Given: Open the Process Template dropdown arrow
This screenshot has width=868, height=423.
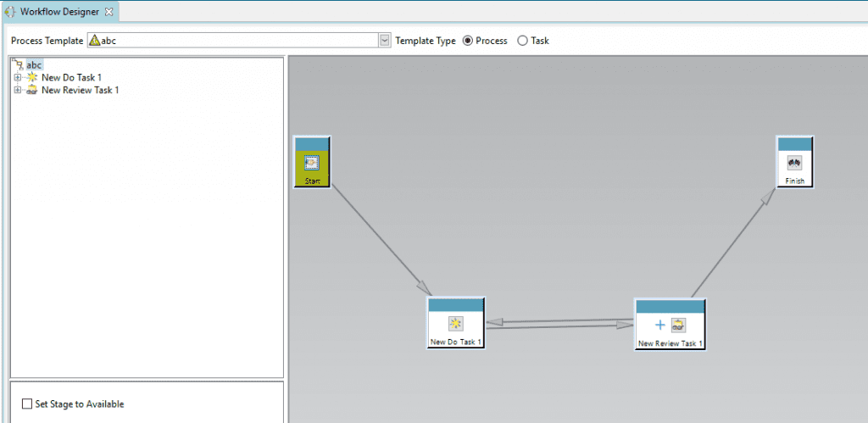Looking at the screenshot, I should [x=385, y=41].
